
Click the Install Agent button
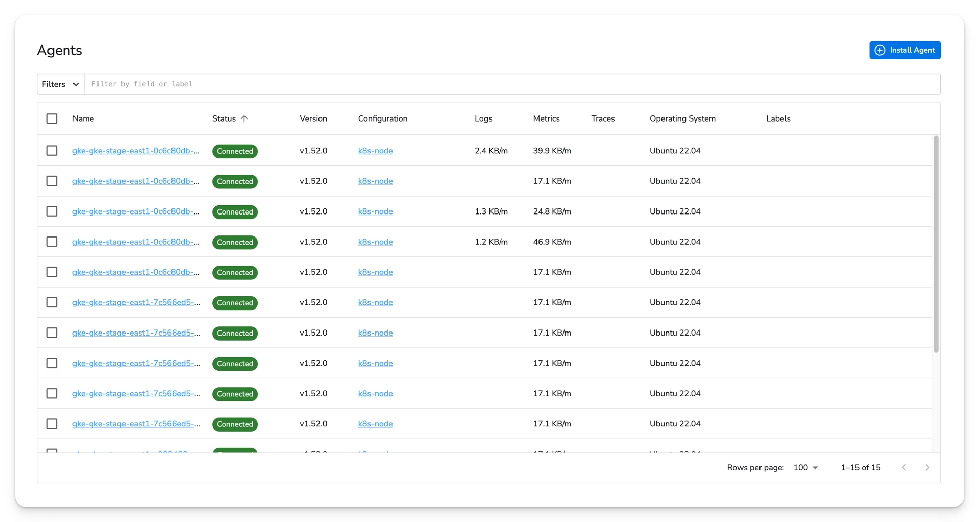905,50
